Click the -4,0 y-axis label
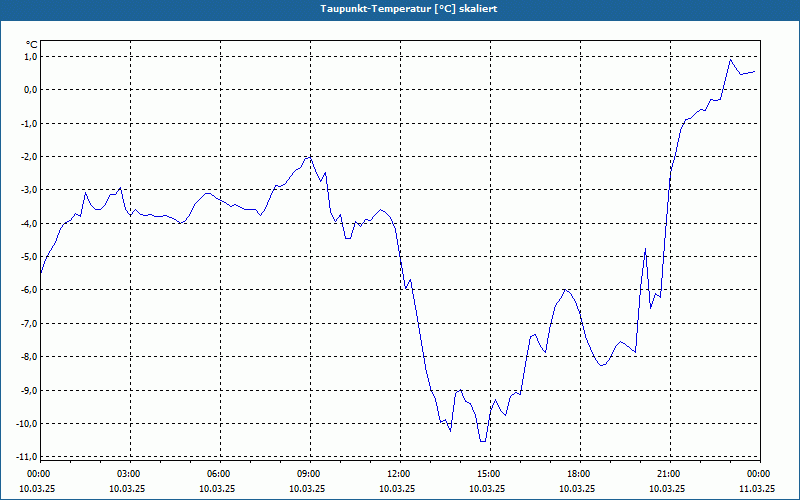 [29, 223]
